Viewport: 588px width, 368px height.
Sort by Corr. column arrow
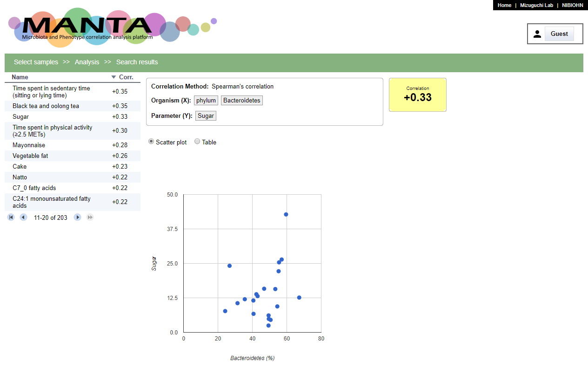(114, 77)
